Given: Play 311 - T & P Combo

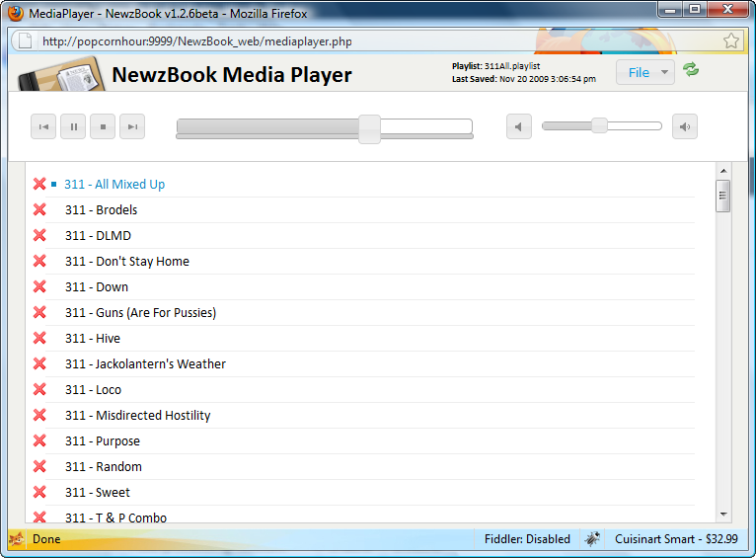Looking at the screenshot, I should [x=115, y=518].
